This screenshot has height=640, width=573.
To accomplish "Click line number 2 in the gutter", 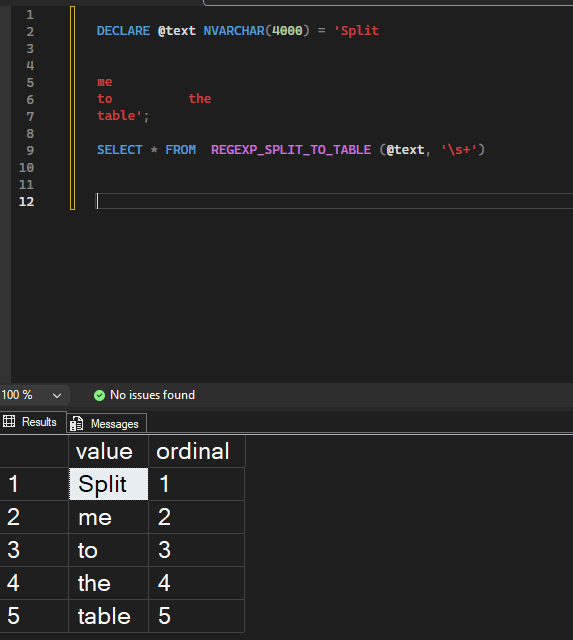I will (x=30, y=31).
